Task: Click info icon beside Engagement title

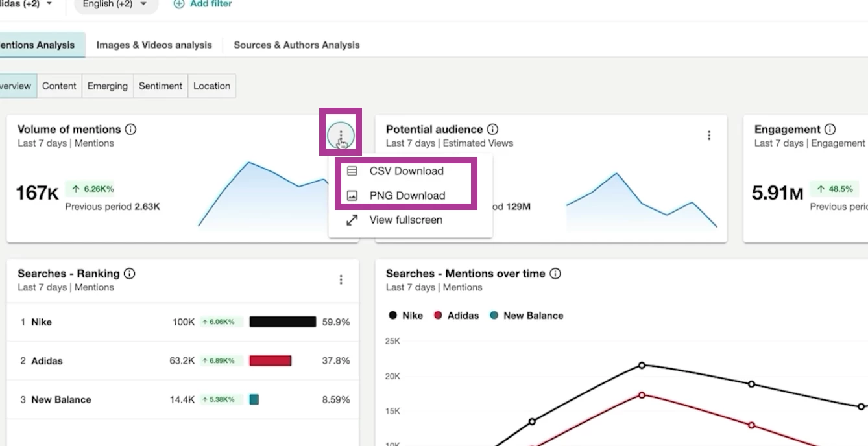Action: click(x=830, y=129)
